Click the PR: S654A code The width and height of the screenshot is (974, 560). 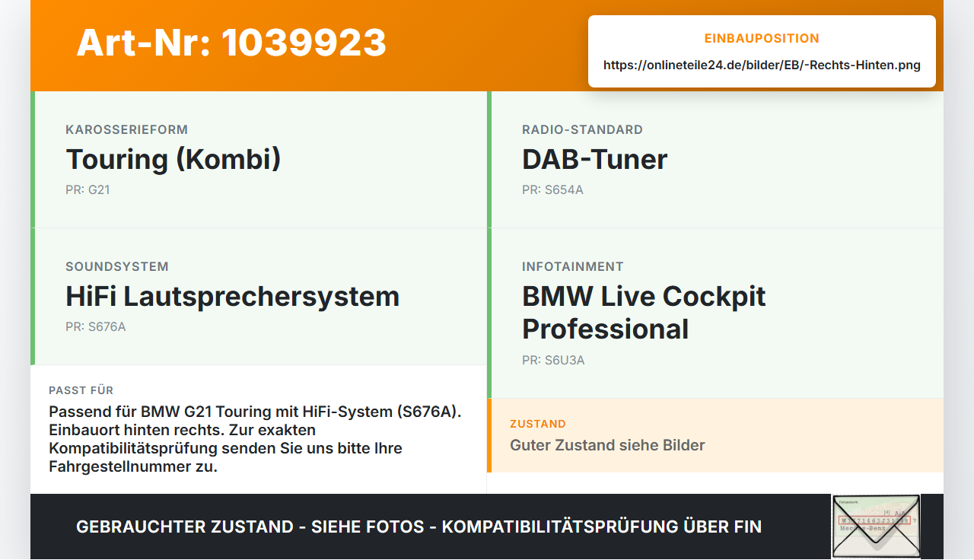[552, 189]
